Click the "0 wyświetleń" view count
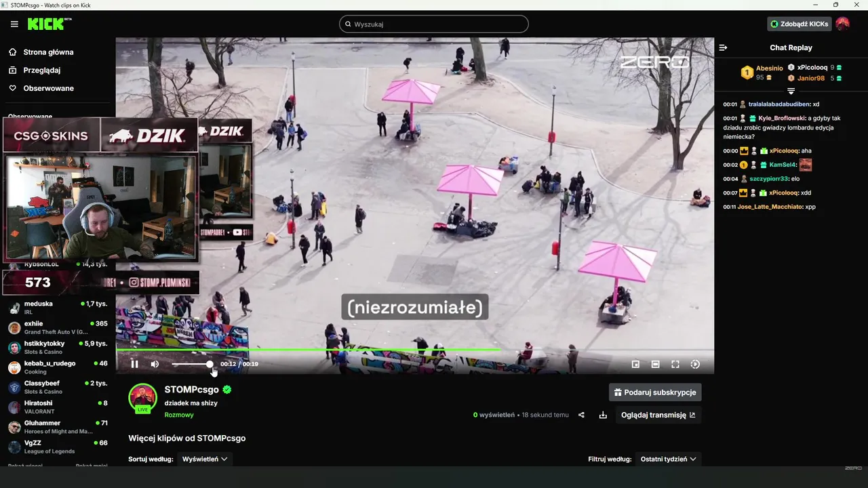This screenshot has height=488, width=868. [x=494, y=415]
